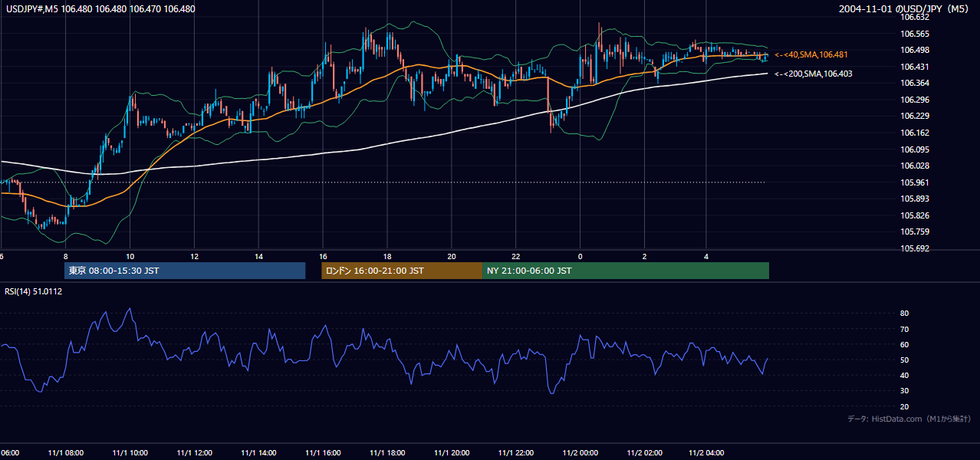Click the 11/1 16:00 bottom time label
The width and height of the screenshot is (980, 460).
tap(323, 452)
